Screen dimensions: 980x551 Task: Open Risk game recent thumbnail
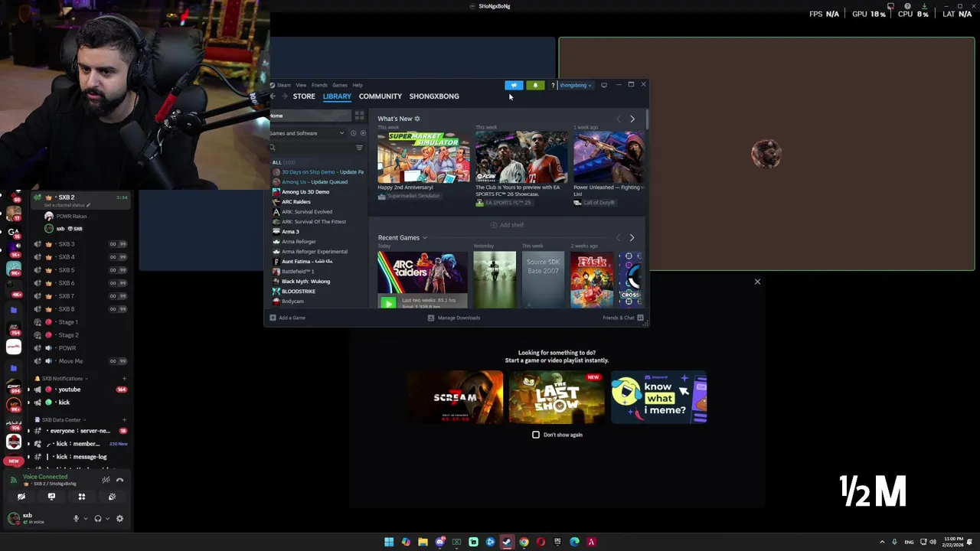coord(592,279)
